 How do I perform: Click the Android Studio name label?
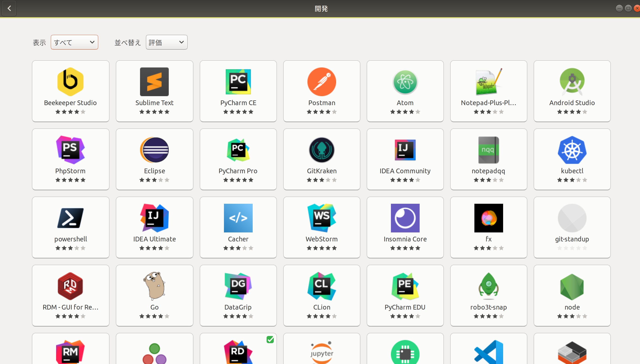coord(572,103)
